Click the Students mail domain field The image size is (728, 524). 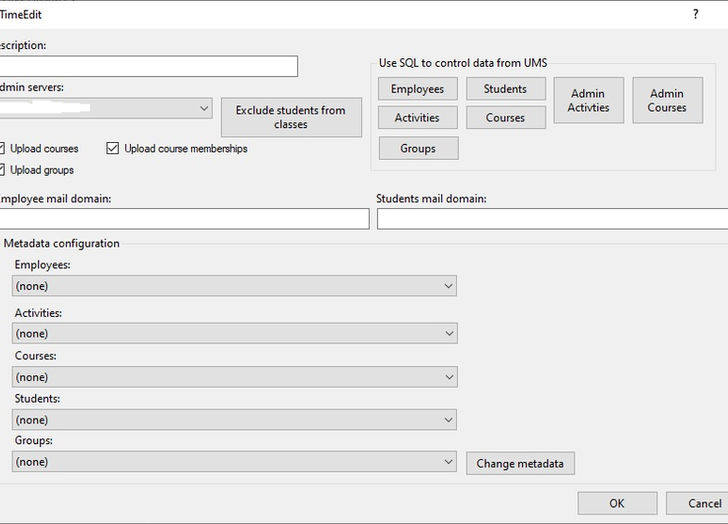point(552,219)
